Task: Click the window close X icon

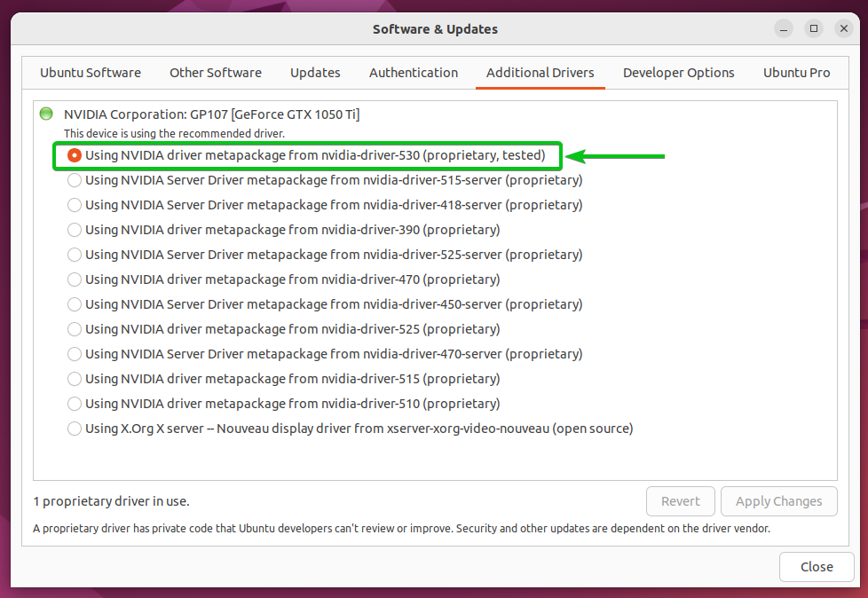Action: [844, 28]
